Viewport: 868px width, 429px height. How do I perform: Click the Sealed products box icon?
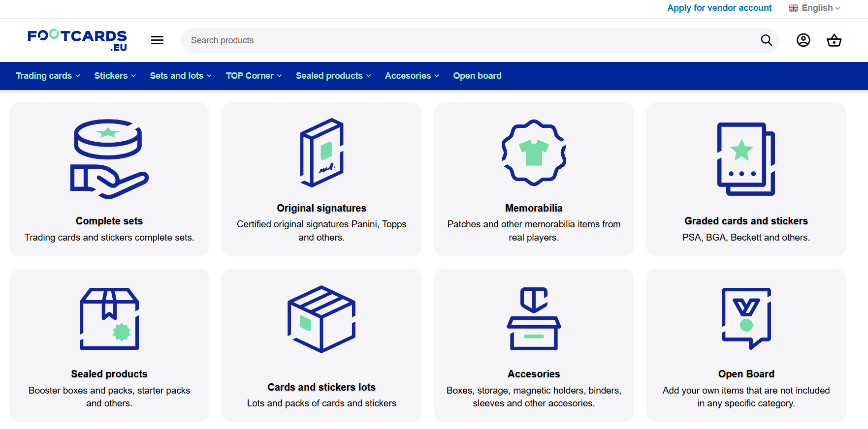coord(109,319)
